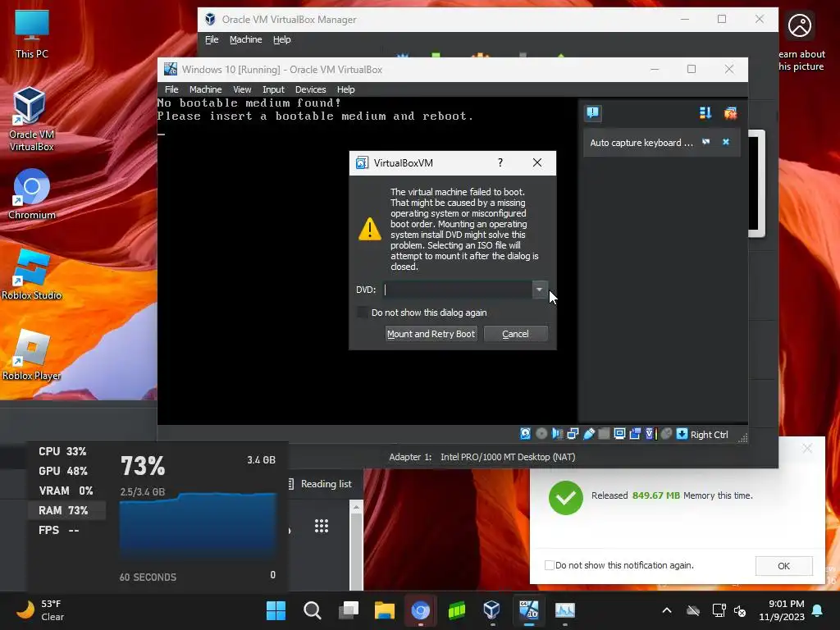Check Do not show this dialog again
Viewport: 840px width, 630px height.
point(363,313)
